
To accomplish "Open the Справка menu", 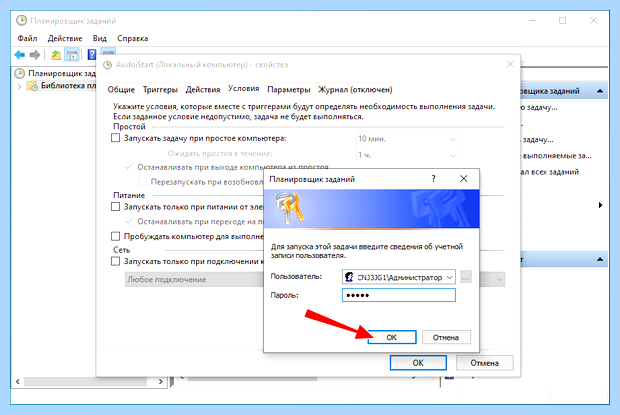I will coord(132,38).
